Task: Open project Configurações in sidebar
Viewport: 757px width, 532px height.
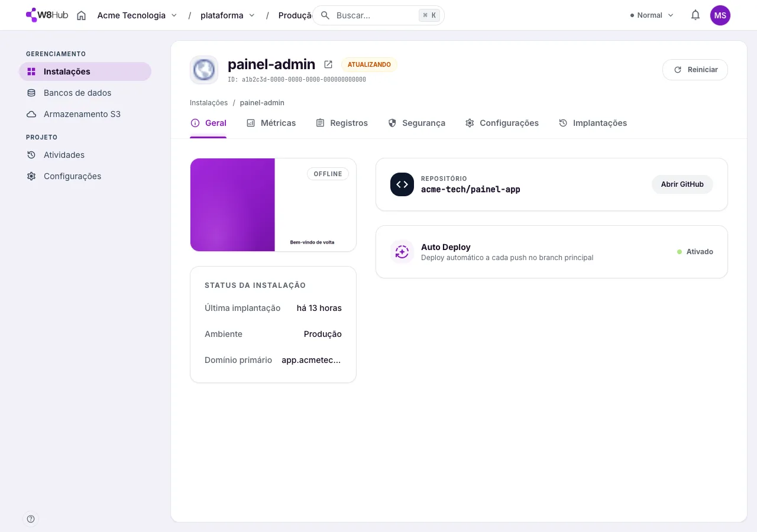Action: tap(85, 176)
